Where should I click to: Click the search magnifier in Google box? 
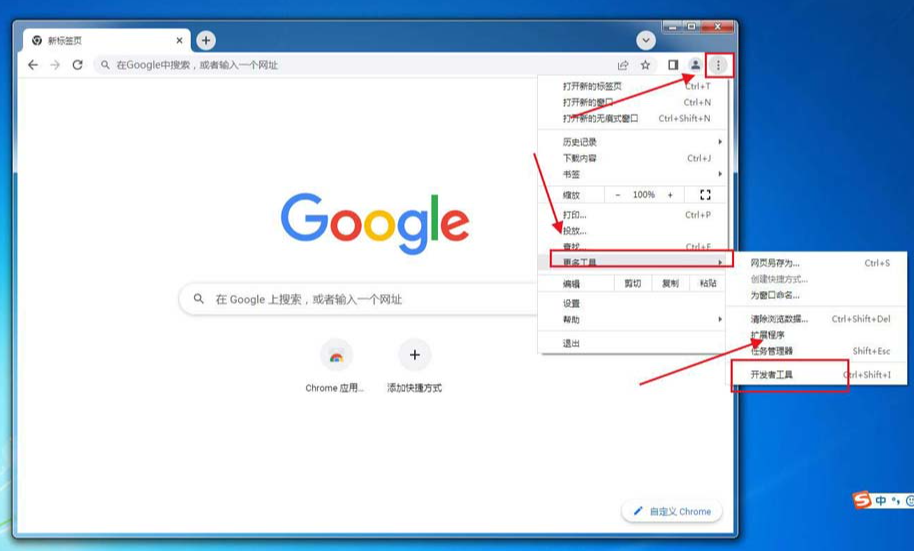coord(199,299)
